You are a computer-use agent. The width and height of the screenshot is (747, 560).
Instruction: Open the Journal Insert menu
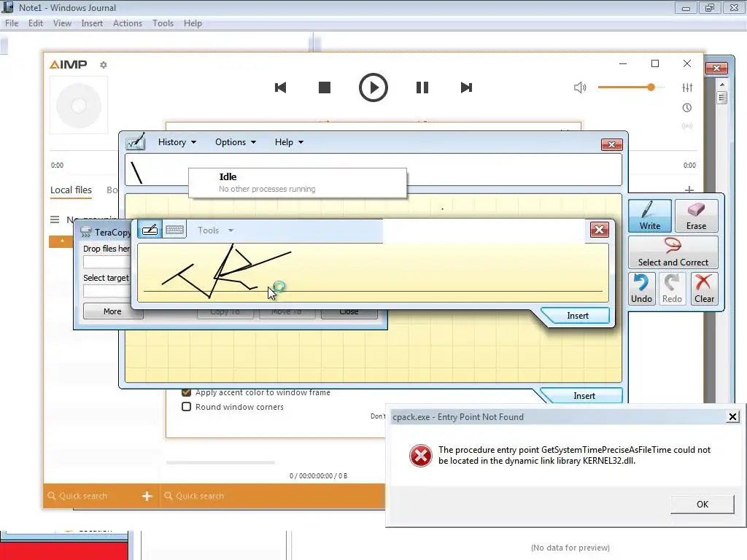pos(92,23)
